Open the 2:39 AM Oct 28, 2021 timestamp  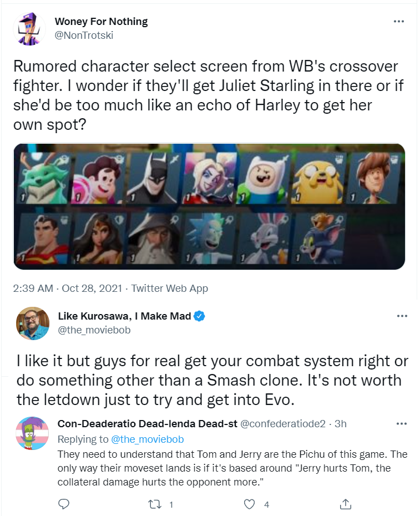[x=68, y=289]
